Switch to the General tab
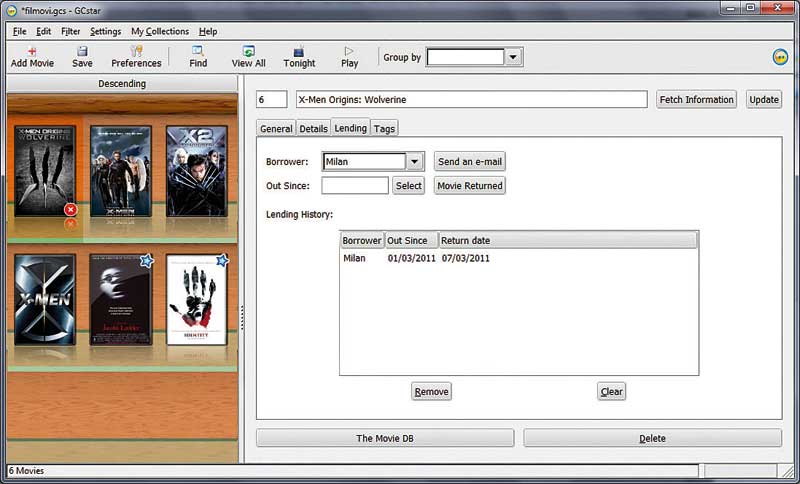 click(x=276, y=129)
